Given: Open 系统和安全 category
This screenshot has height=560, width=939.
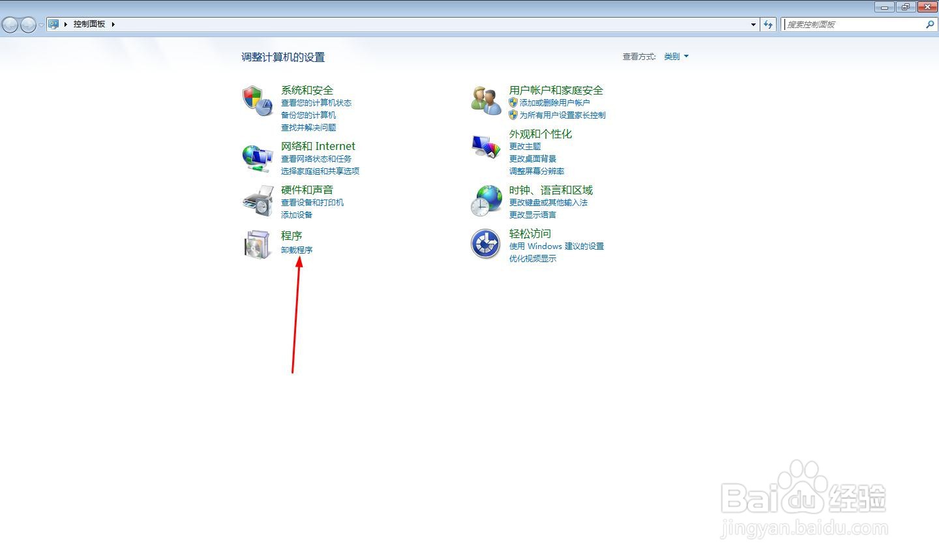Looking at the screenshot, I should point(307,90).
